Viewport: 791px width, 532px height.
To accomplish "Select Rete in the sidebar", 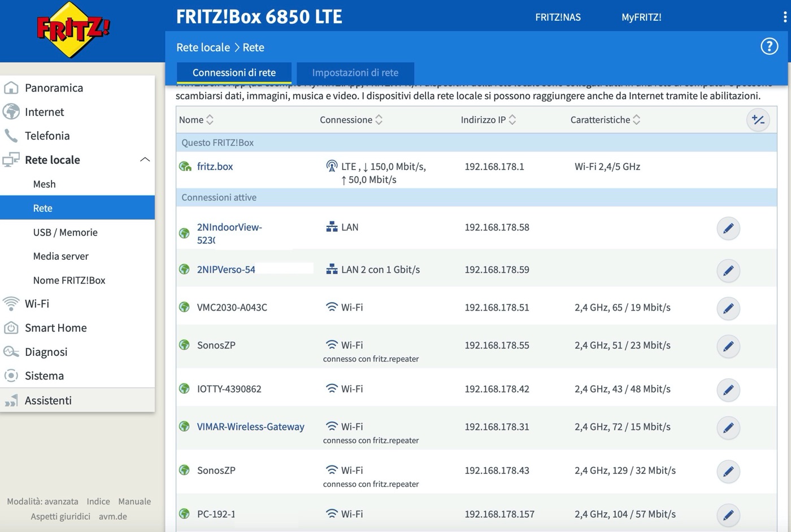I will (77, 208).
